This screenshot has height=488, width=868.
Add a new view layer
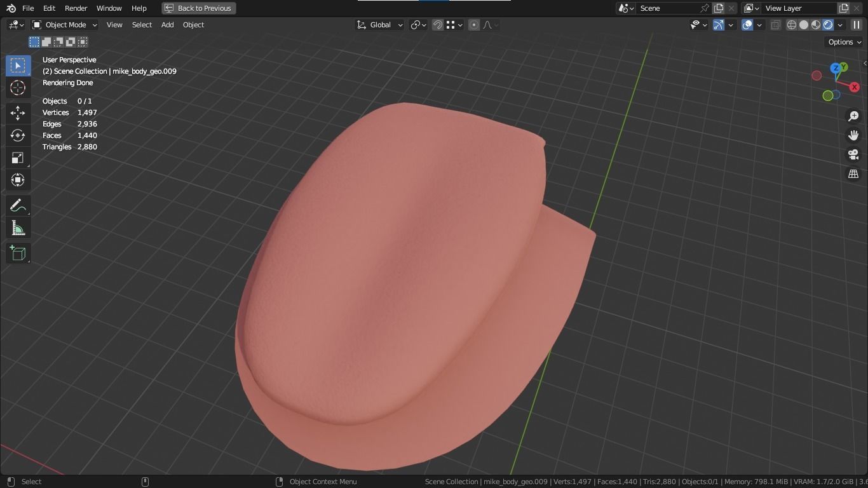[844, 8]
